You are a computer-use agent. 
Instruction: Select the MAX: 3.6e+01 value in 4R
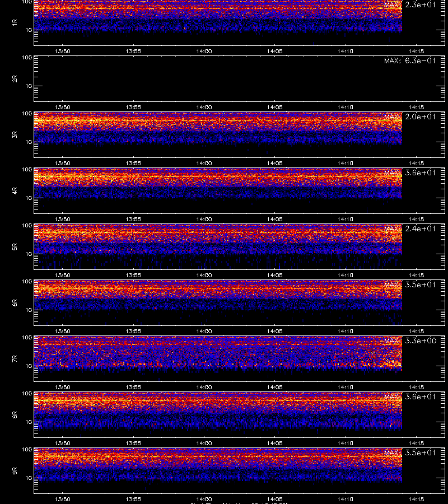[x=410, y=172]
